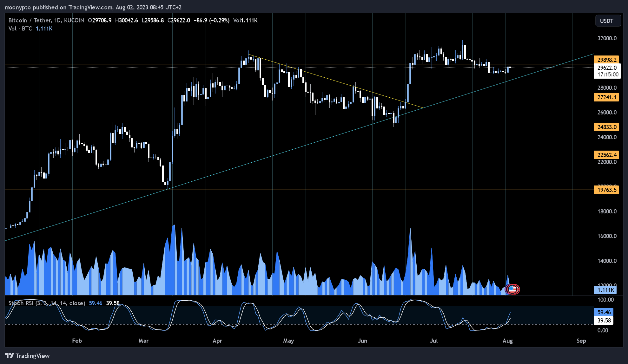Click the 24833.0 orange price label
This screenshot has width=628, height=364.
coord(606,127)
